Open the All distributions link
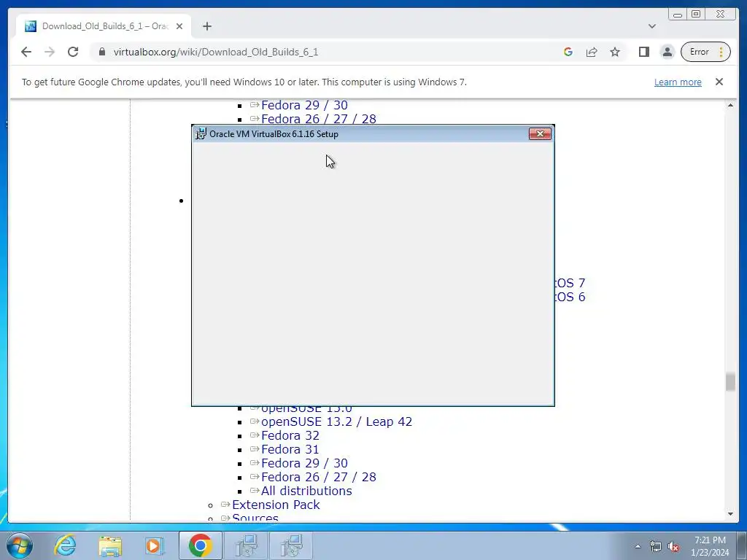The width and height of the screenshot is (747, 560). click(x=306, y=491)
